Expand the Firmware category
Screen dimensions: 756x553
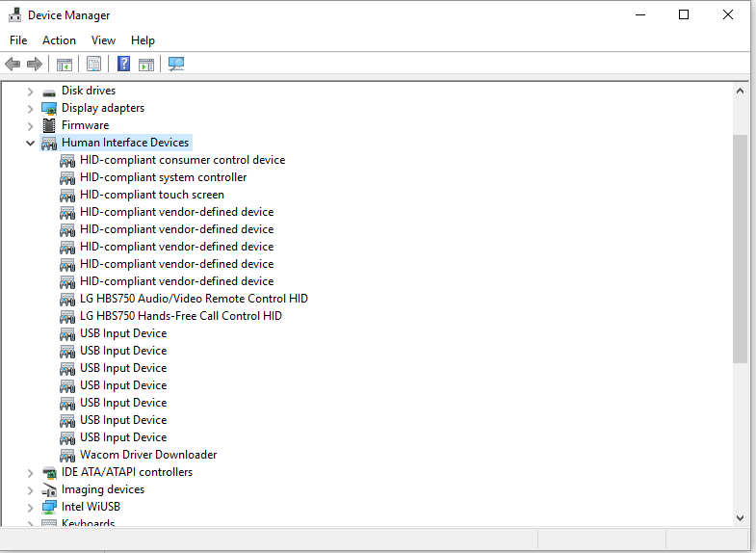click(31, 126)
